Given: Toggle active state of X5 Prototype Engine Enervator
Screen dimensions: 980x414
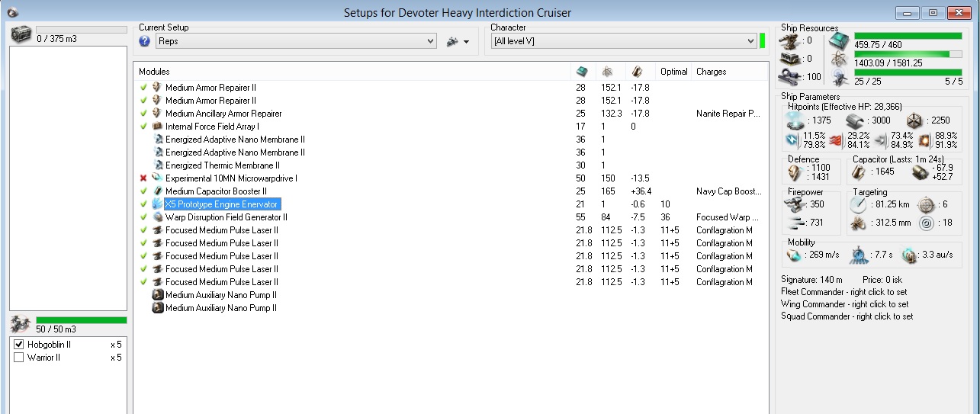Looking at the screenshot, I should (143, 204).
